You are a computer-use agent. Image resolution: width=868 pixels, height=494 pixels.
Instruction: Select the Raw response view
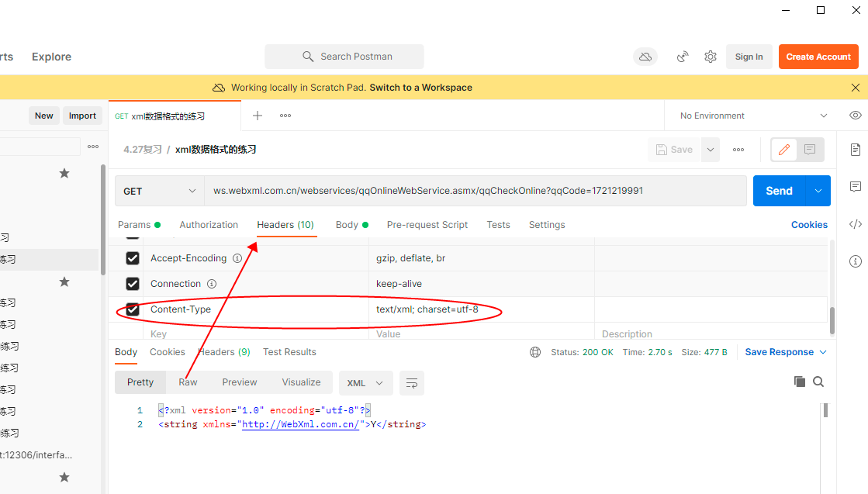[188, 382]
